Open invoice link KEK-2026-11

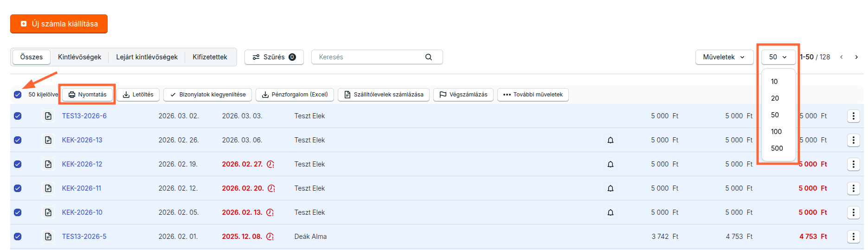click(82, 188)
